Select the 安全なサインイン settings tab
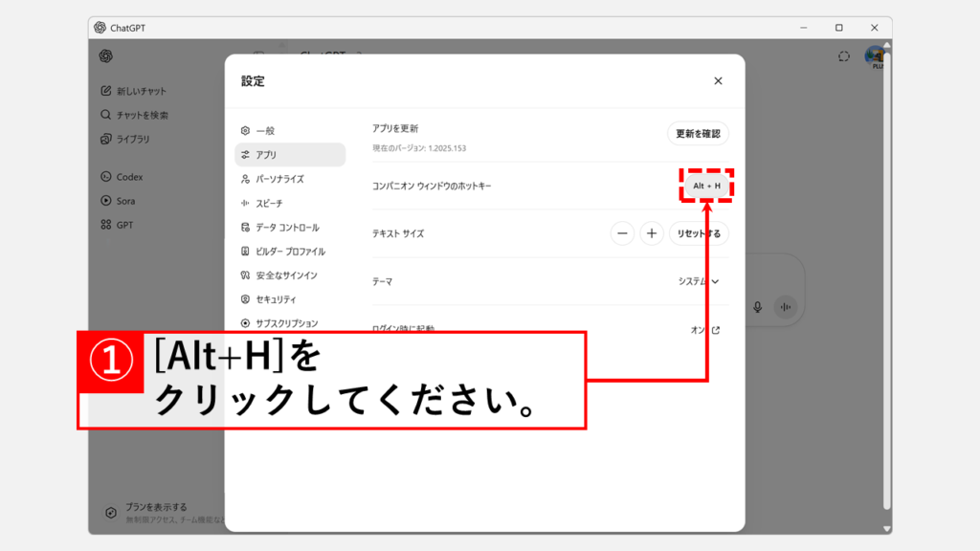The width and height of the screenshot is (980, 551). pyautogui.click(x=290, y=275)
